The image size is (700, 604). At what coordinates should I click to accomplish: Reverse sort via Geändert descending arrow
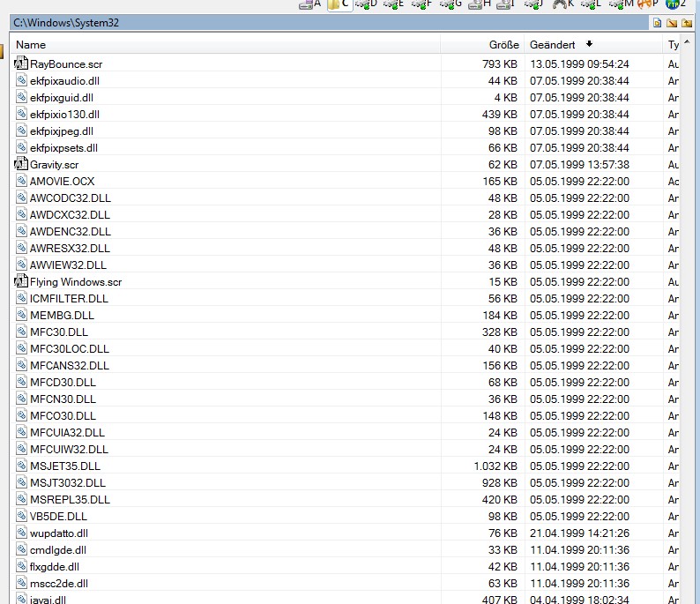click(x=589, y=44)
